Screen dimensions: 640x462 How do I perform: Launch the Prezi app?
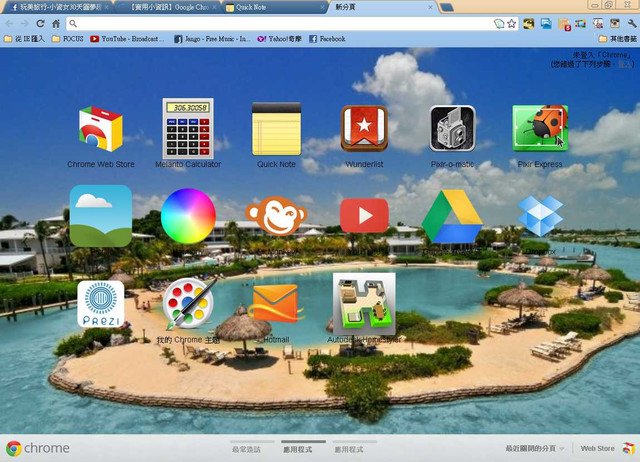(x=100, y=304)
